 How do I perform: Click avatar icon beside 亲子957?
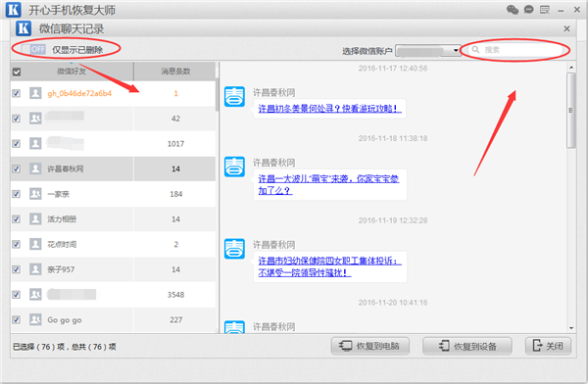[35, 269]
